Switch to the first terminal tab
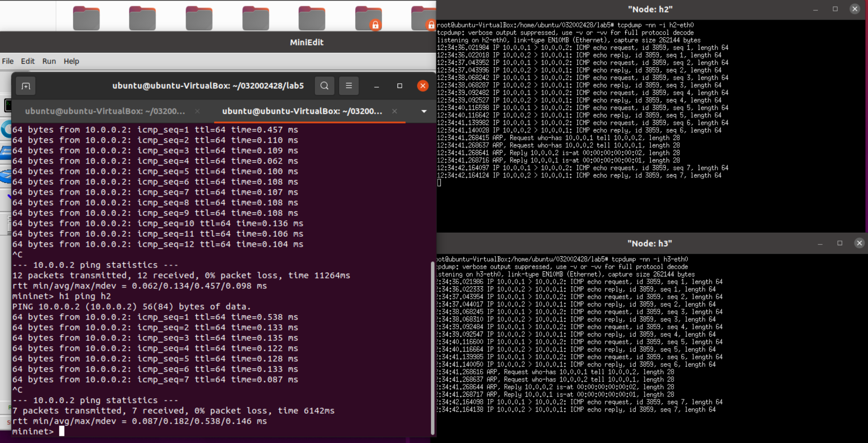The width and height of the screenshot is (868, 443). (105, 111)
